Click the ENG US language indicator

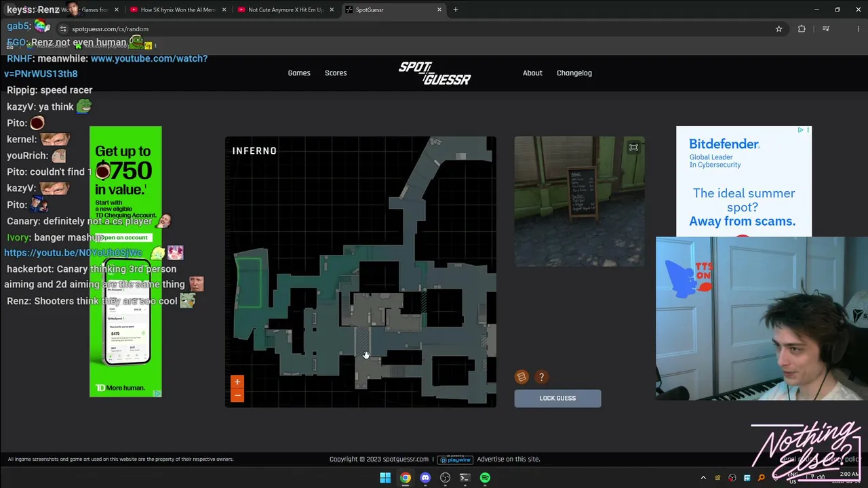(x=793, y=478)
